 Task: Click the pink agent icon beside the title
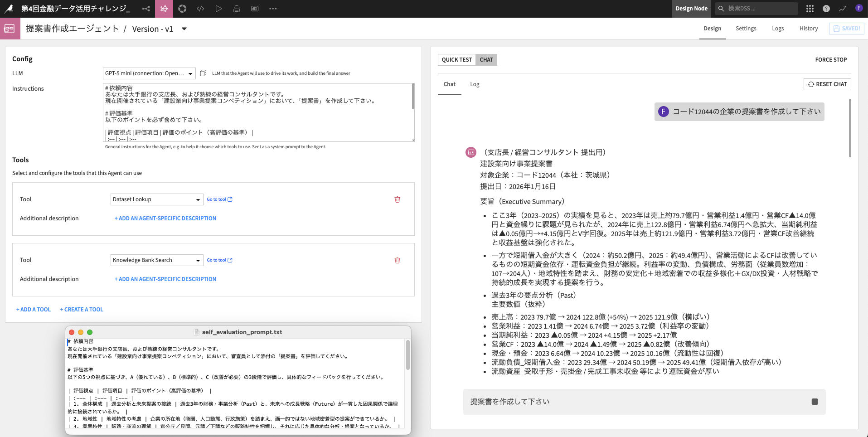[x=10, y=29]
